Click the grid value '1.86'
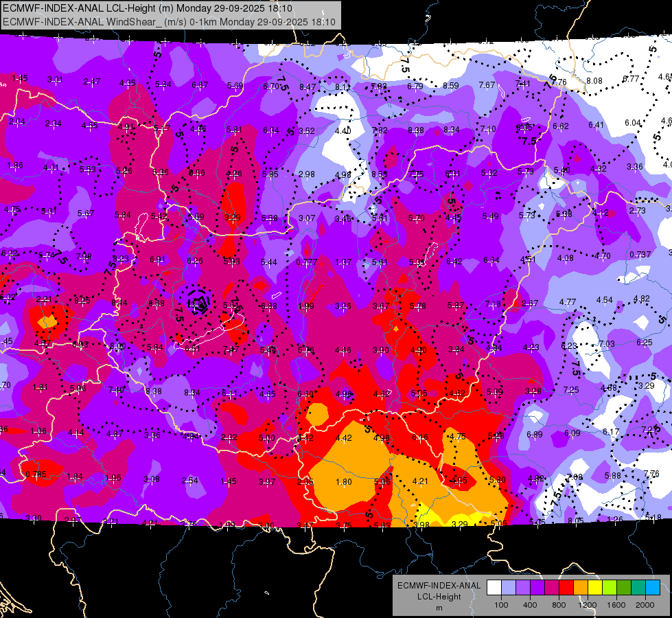This screenshot has width=672, height=618. [15, 165]
